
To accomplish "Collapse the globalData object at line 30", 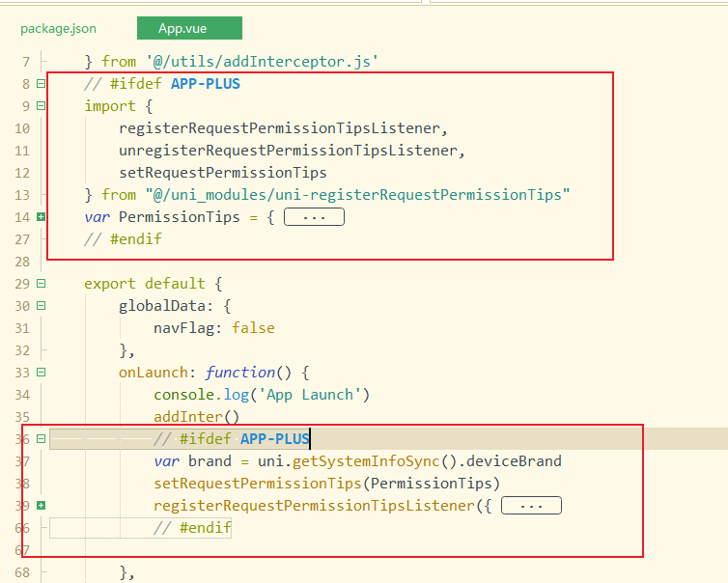I will click(41, 306).
